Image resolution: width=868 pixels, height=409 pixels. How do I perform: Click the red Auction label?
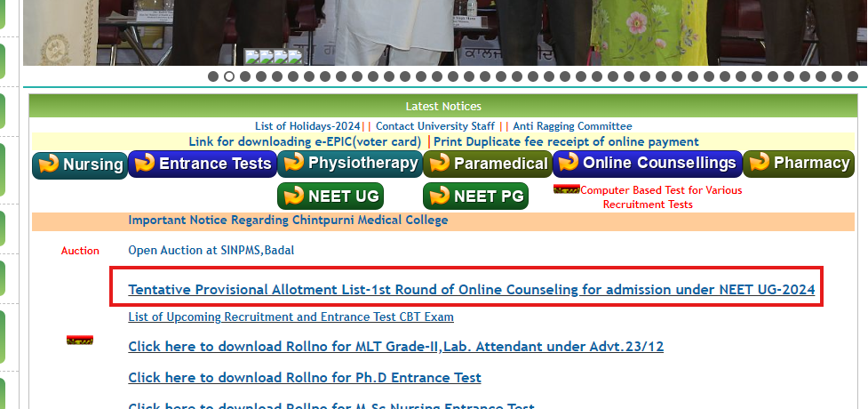[80, 251]
